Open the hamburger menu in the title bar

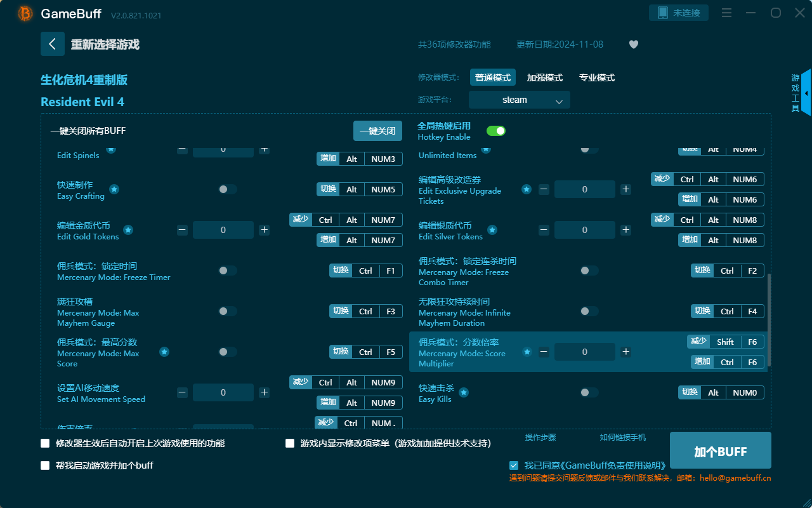pos(726,13)
